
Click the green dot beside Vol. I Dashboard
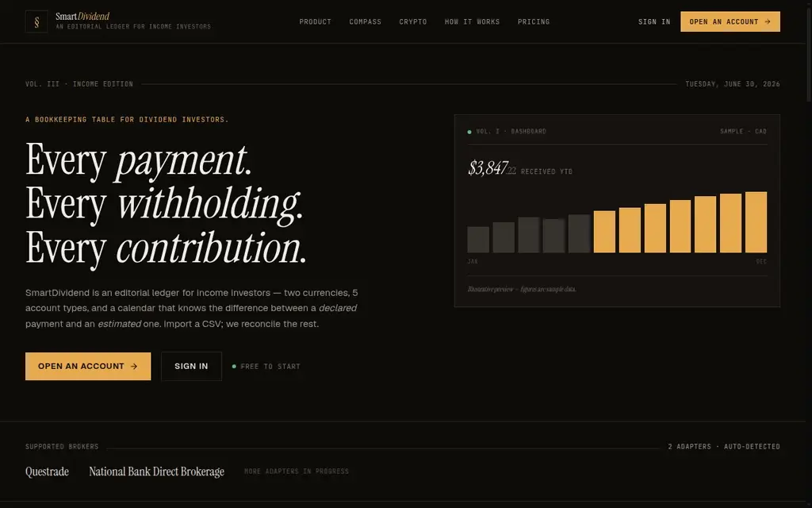[469, 132]
